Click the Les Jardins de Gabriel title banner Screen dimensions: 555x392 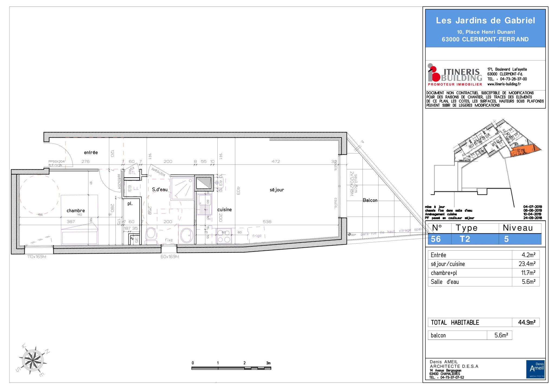[485, 28]
